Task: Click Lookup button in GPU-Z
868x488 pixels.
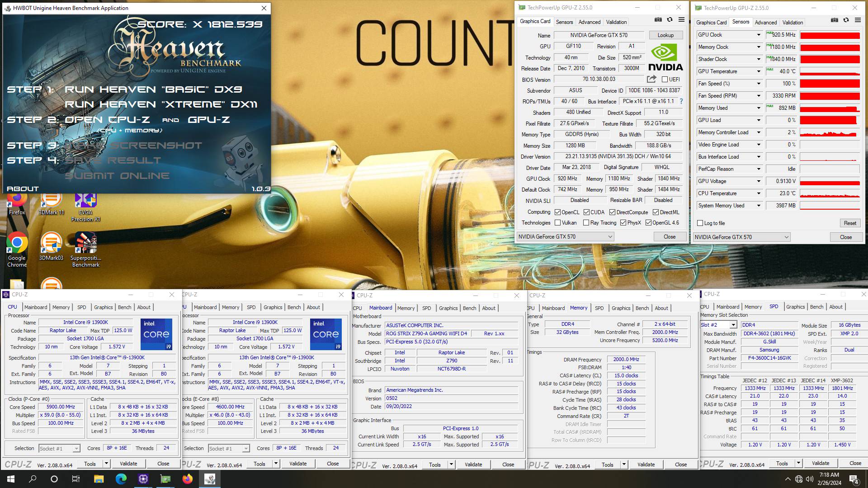Action: click(x=665, y=35)
